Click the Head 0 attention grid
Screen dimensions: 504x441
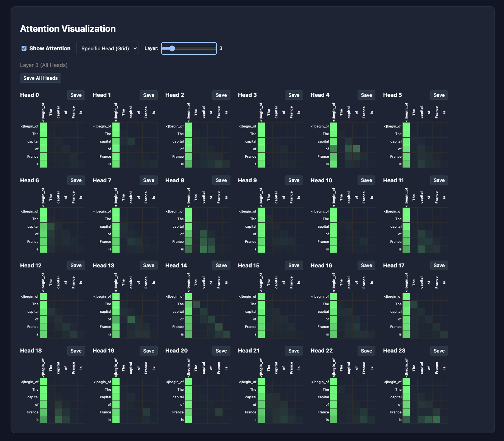[x=62, y=145]
